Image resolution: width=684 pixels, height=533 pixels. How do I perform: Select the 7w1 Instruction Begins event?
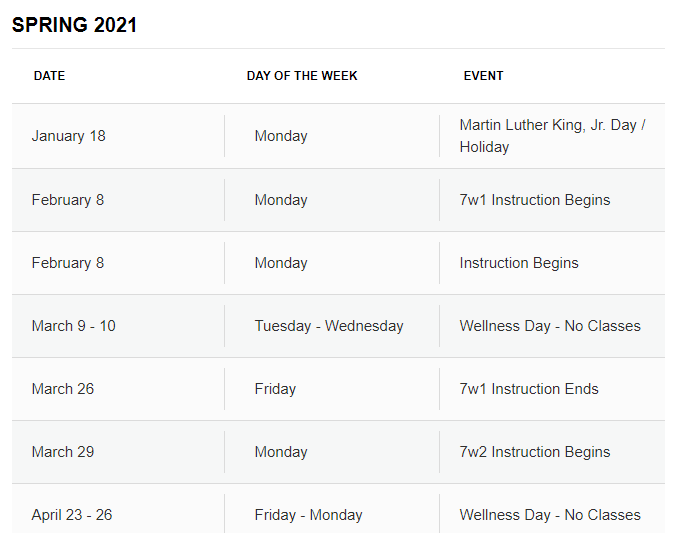pos(534,200)
